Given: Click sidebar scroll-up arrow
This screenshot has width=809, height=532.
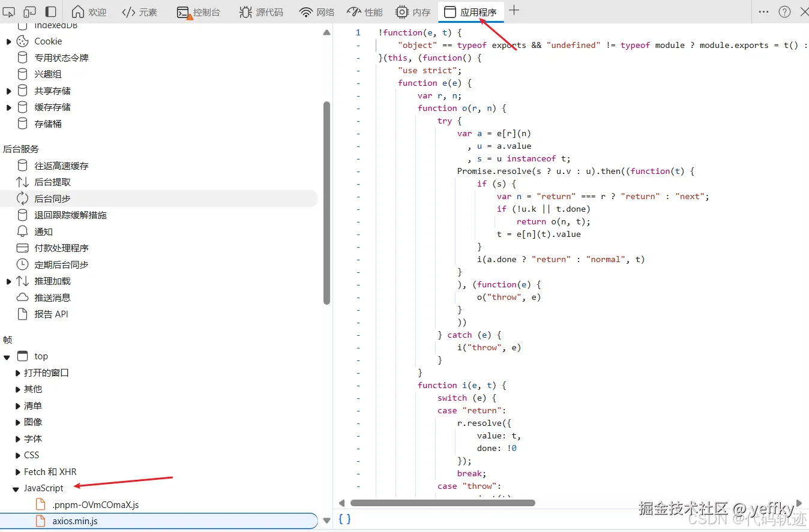Looking at the screenshot, I should 327,32.
